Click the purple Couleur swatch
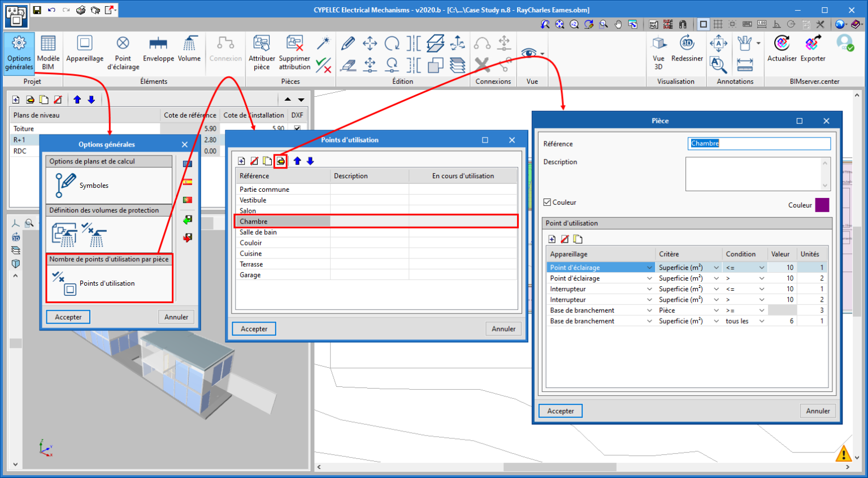This screenshot has height=478, width=868. click(822, 205)
